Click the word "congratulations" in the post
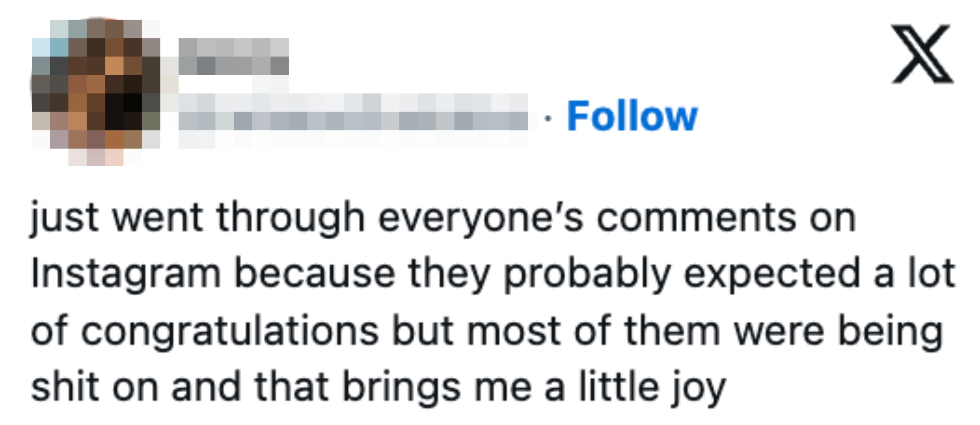This screenshot has height=425, width=980. point(230,330)
